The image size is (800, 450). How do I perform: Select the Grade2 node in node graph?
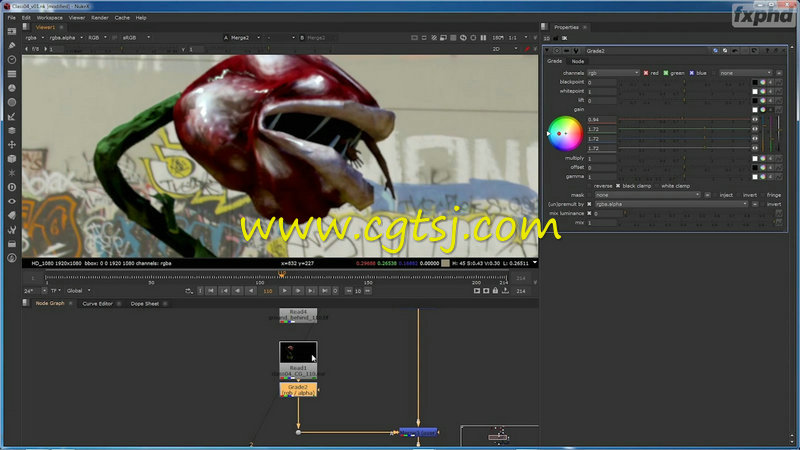point(298,390)
